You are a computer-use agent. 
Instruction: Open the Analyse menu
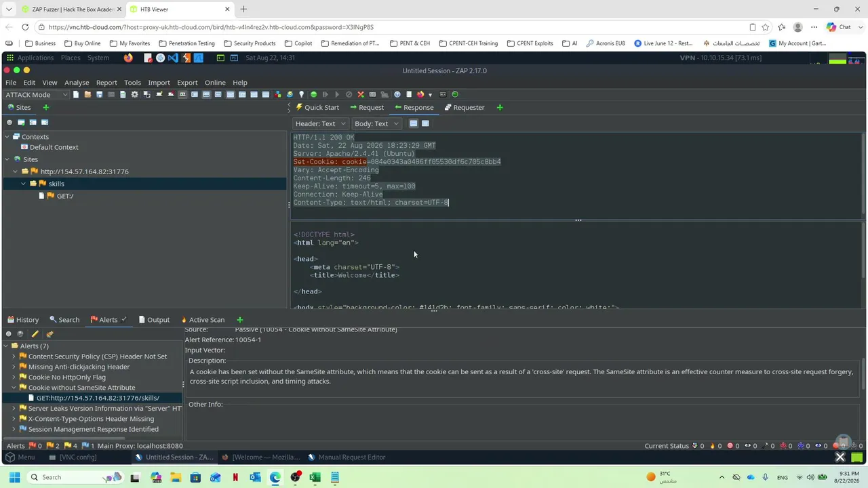coord(77,83)
